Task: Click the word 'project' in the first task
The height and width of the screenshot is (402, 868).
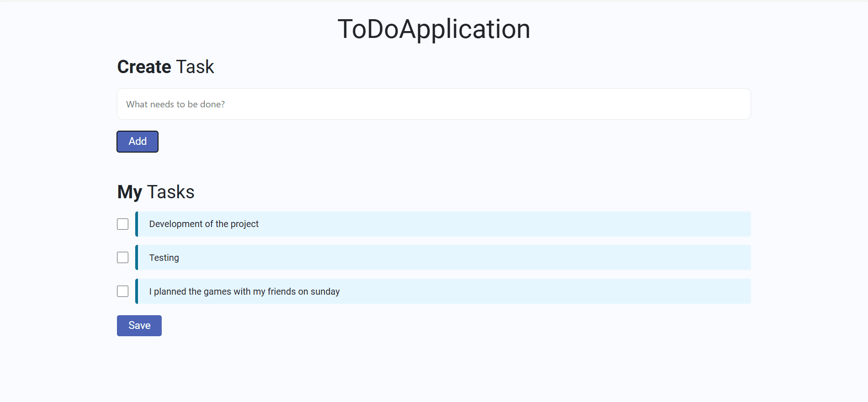Action: point(244,224)
